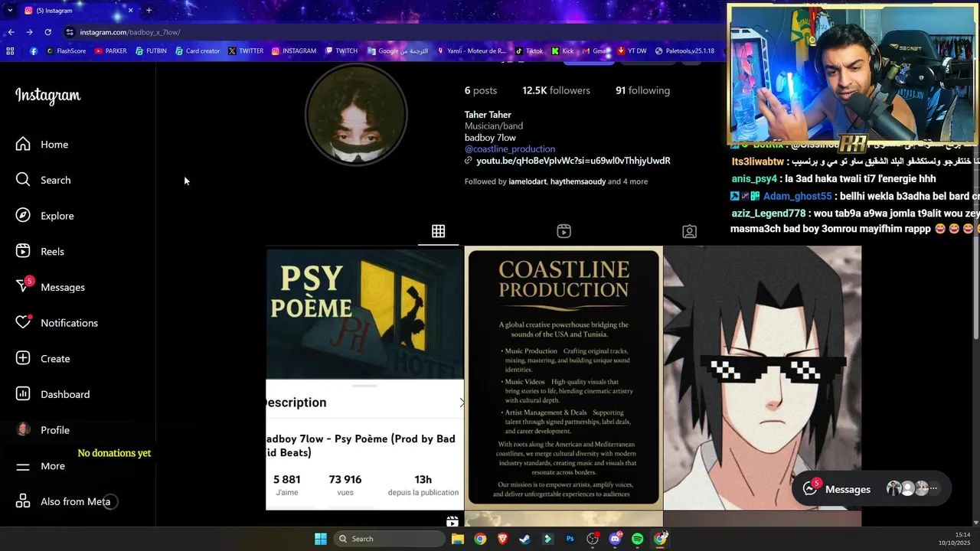Open the Google translate bookmark

point(397,51)
